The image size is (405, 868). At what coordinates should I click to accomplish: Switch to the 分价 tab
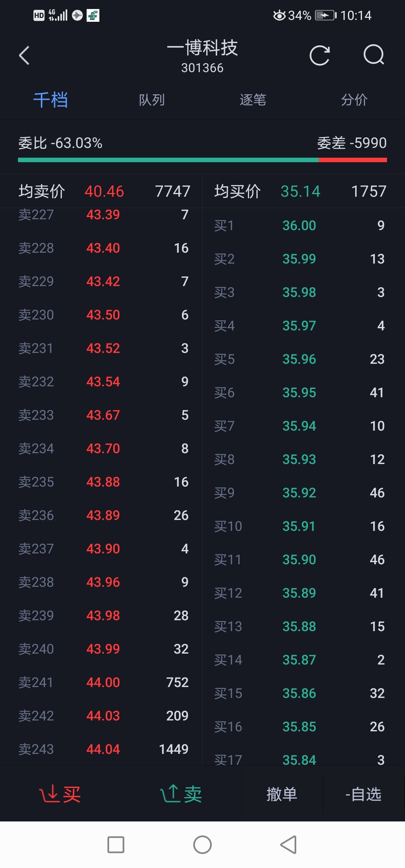coord(354,100)
